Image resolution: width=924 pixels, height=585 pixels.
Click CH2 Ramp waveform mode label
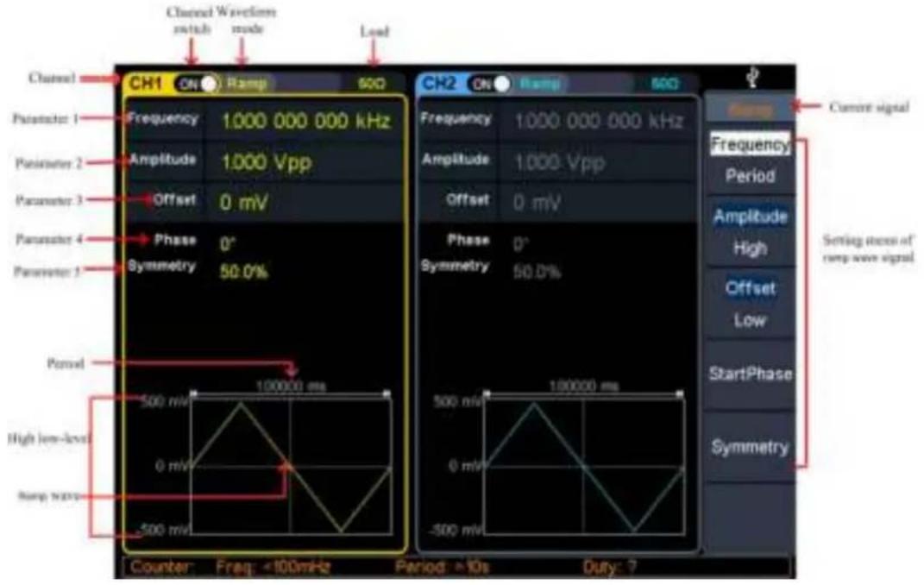[540, 84]
